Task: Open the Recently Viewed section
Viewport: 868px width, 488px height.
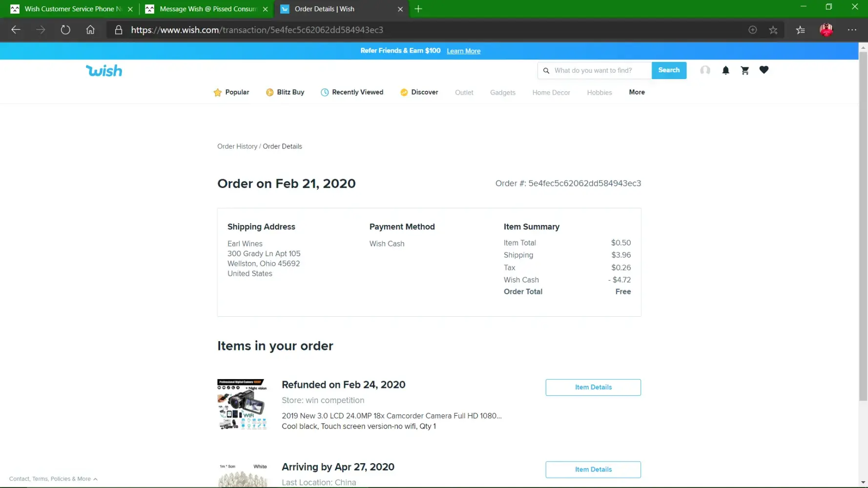Action: (x=352, y=92)
